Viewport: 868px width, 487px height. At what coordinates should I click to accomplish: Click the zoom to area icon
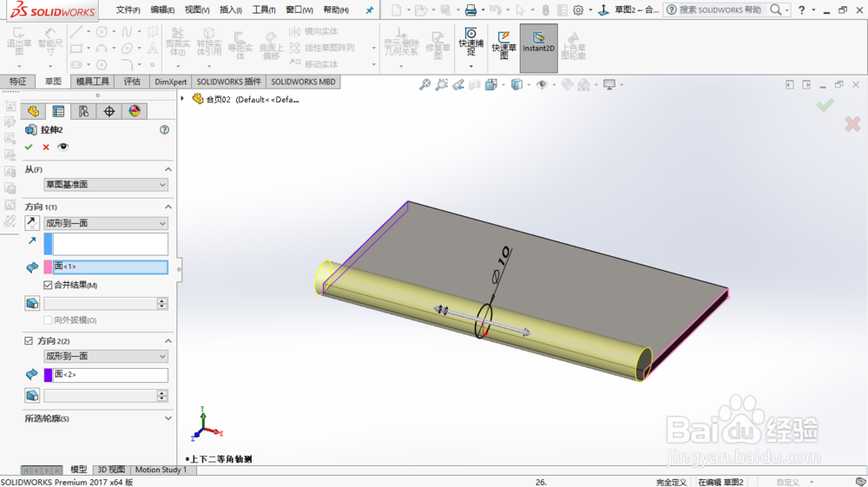441,85
